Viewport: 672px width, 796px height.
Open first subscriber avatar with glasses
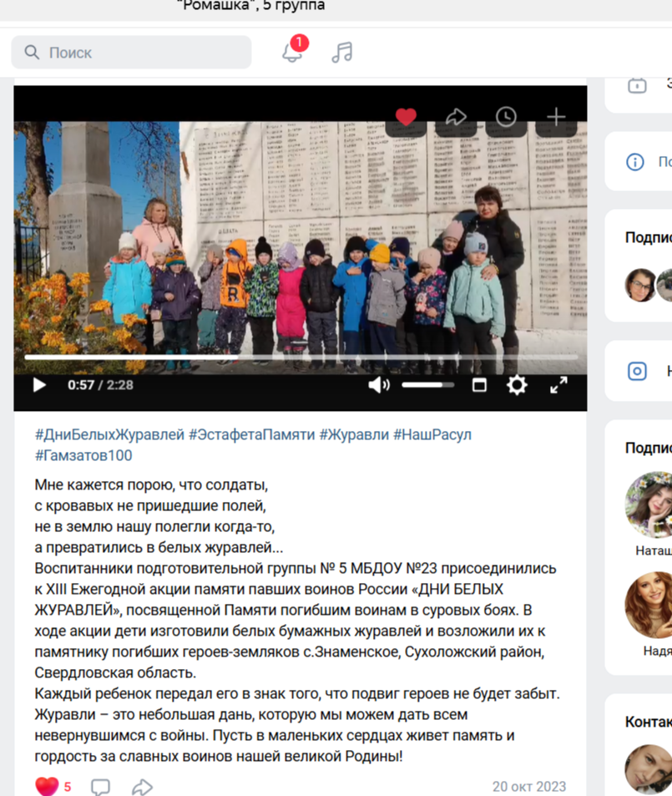[640, 285]
